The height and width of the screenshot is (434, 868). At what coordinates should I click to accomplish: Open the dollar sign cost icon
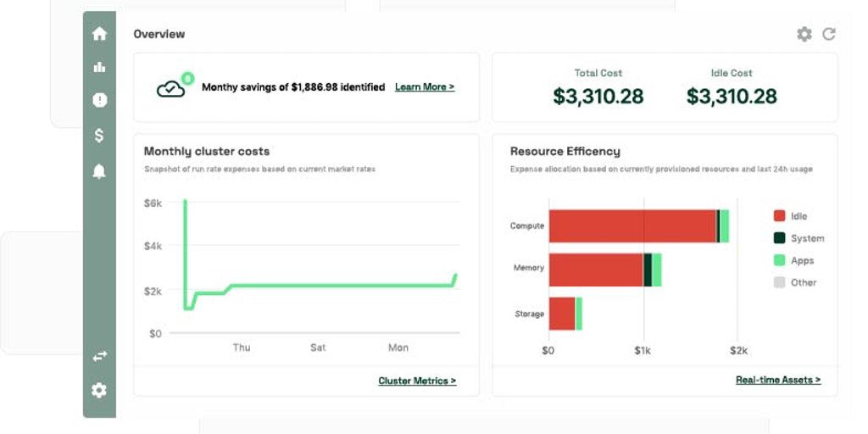[x=99, y=135]
